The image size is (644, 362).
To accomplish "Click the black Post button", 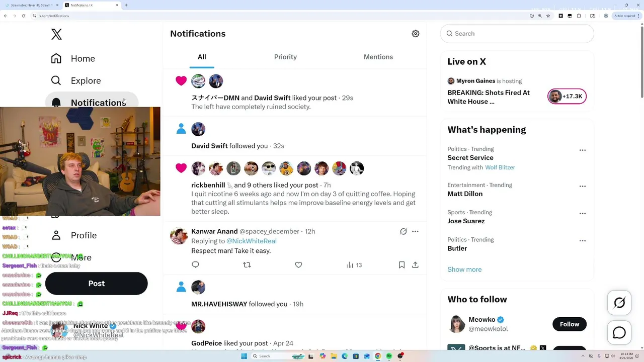I will click(x=96, y=284).
